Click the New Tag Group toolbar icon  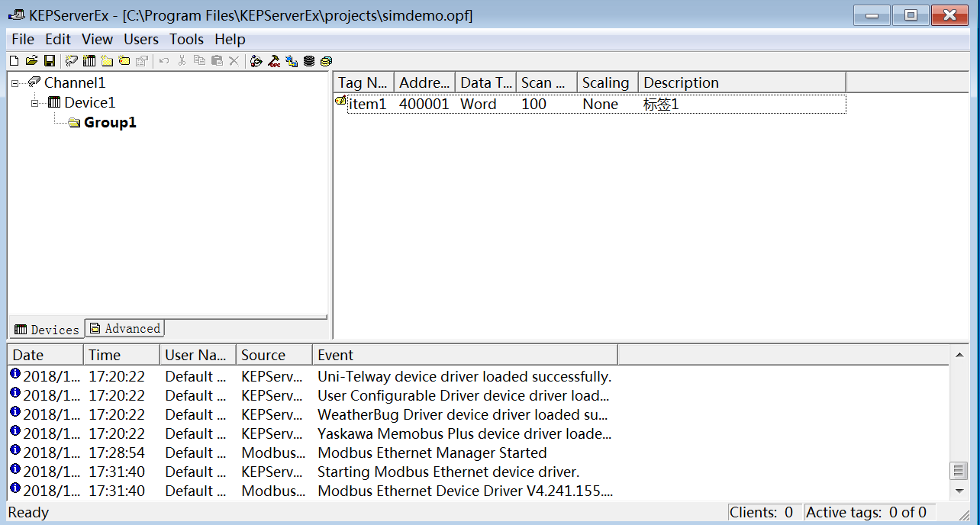tap(107, 61)
